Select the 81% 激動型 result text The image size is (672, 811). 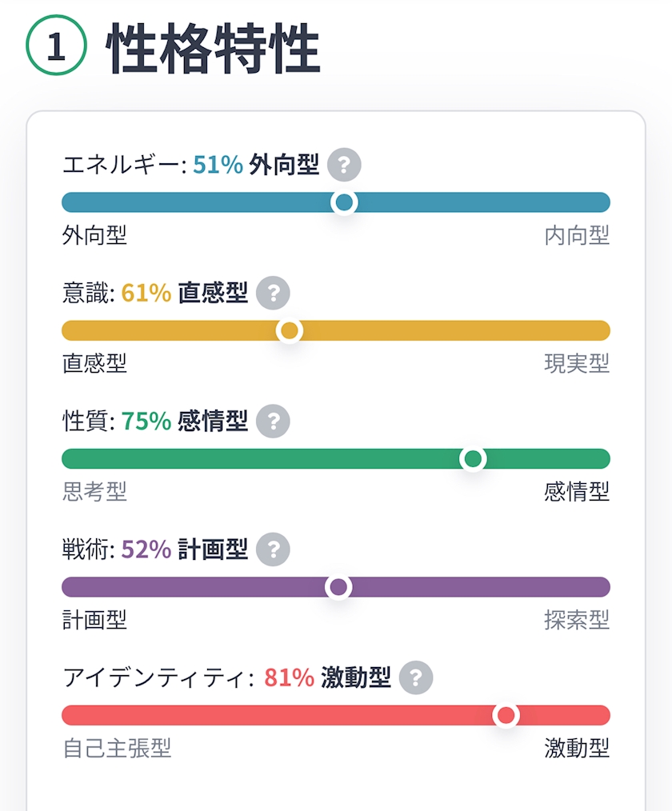point(327,677)
